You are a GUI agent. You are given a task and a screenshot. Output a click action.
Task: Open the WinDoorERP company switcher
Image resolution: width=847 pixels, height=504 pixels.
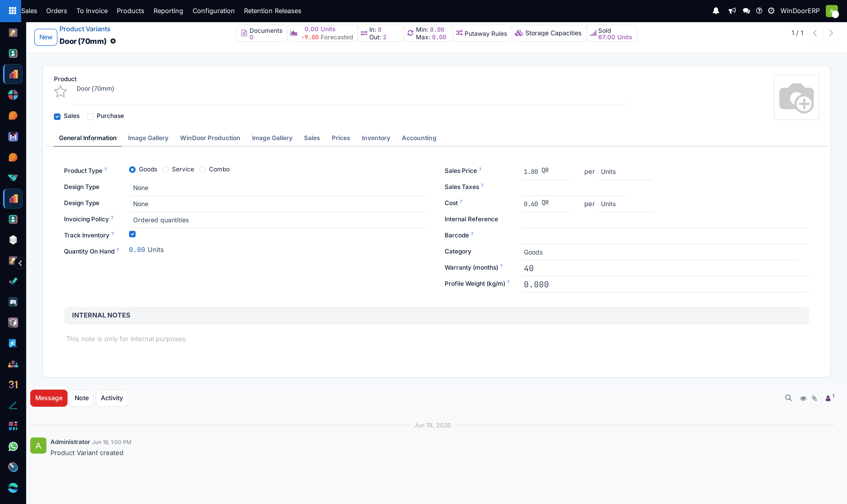click(800, 11)
